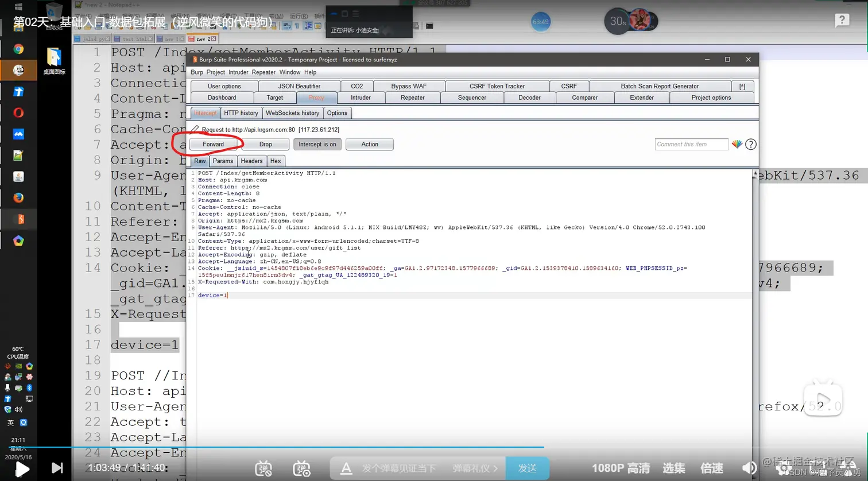Viewport: 868px width, 481px height.
Task: Switch to the Hex view tab
Action: tap(276, 161)
